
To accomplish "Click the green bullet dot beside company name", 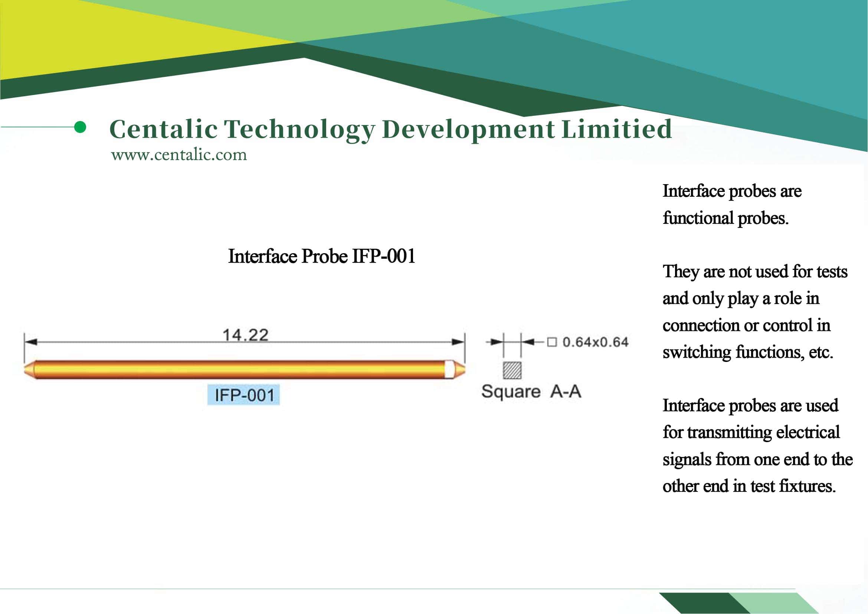I will click(x=80, y=127).
